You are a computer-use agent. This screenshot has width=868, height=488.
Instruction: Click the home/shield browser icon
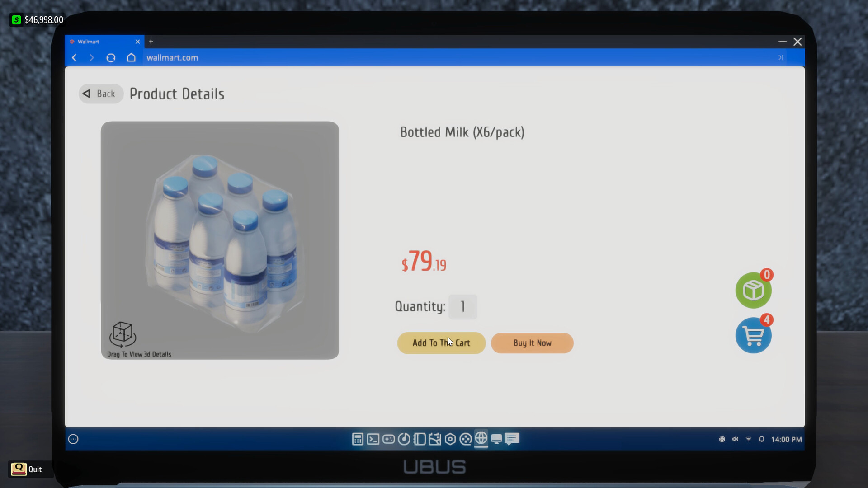coord(131,57)
